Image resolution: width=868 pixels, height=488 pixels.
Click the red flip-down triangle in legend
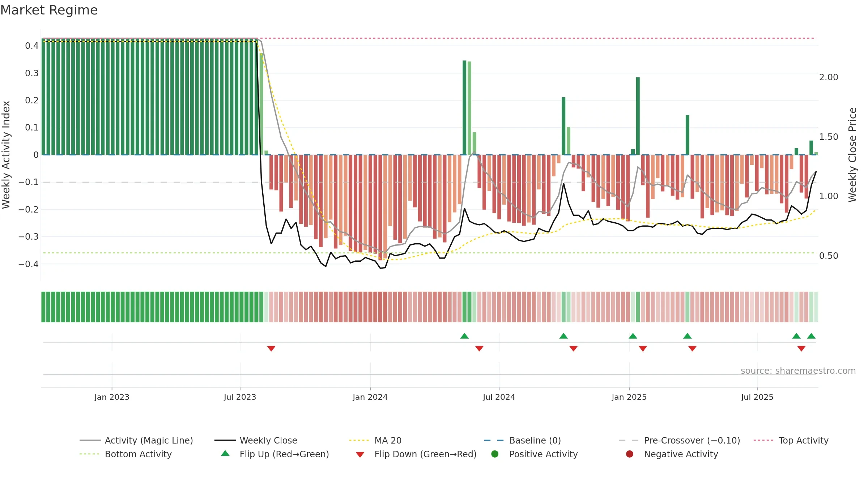click(360, 455)
